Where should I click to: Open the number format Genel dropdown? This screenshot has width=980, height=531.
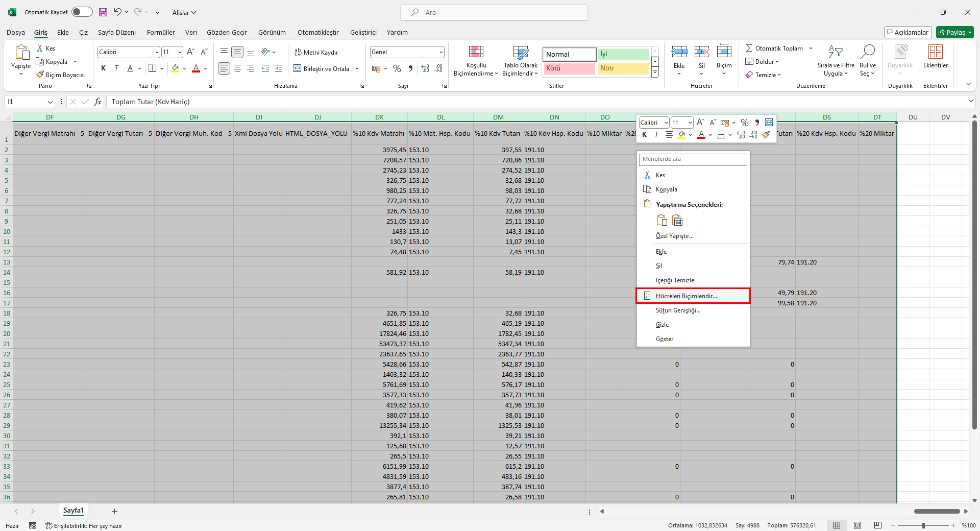pyautogui.click(x=441, y=52)
